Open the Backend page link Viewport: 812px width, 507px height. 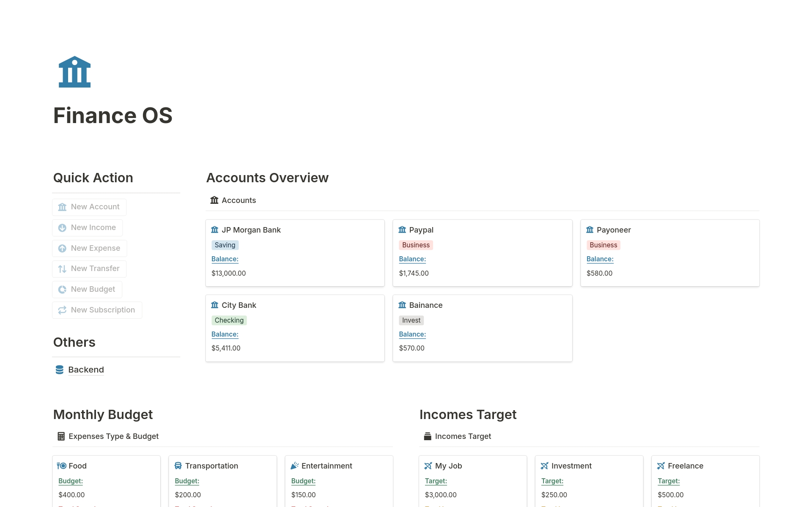point(86,370)
